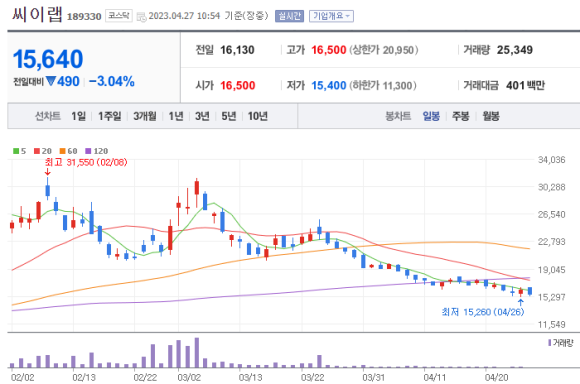Click the calendar icon beside the date
This screenshot has height=384, width=580.
(x=141, y=17)
